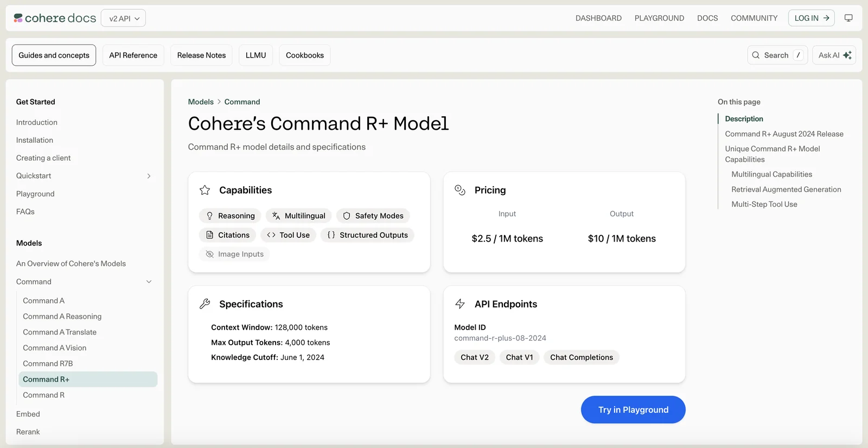The height and width of the screenshot is (448, 868).
Task: Toggle the theme monitor icon
Action: coord(848,18)
